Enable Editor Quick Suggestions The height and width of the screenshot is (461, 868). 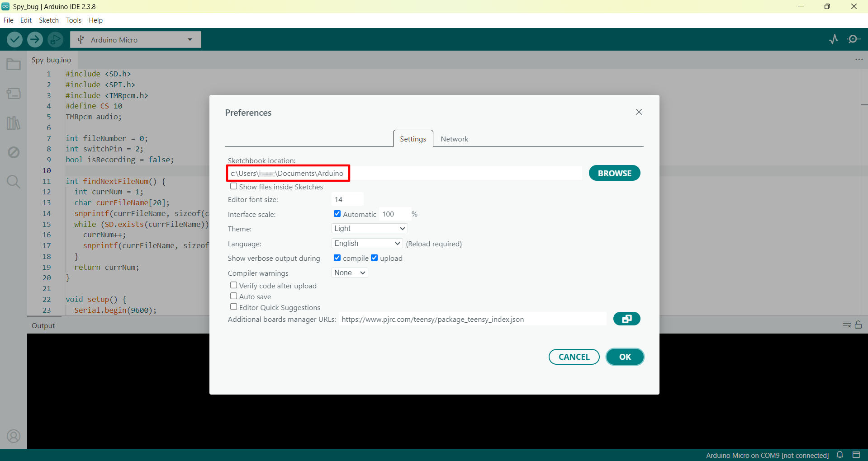(233, 307)
